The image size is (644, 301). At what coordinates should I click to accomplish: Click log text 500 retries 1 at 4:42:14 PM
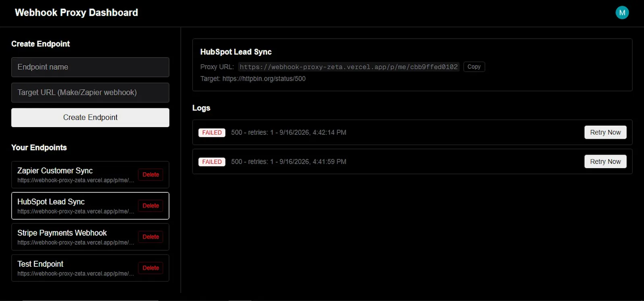[289, 132]
